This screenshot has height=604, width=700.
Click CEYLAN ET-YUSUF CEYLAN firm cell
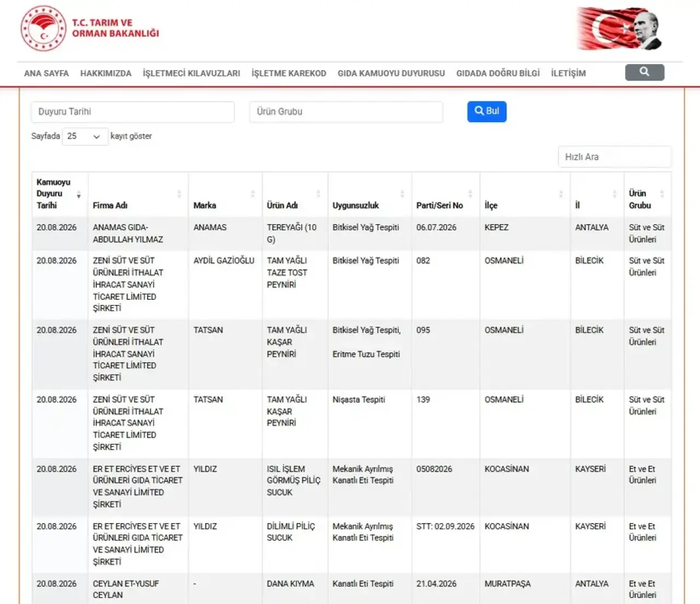click(x=138, y=589)
